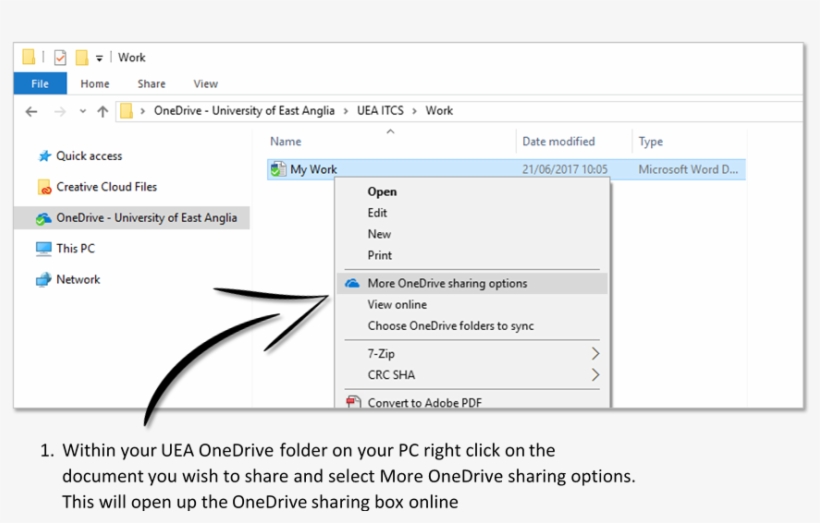This screenshot has height=523, width=820.
Task: Open the CRC SHA submenu
Action: tap(472, 375)
